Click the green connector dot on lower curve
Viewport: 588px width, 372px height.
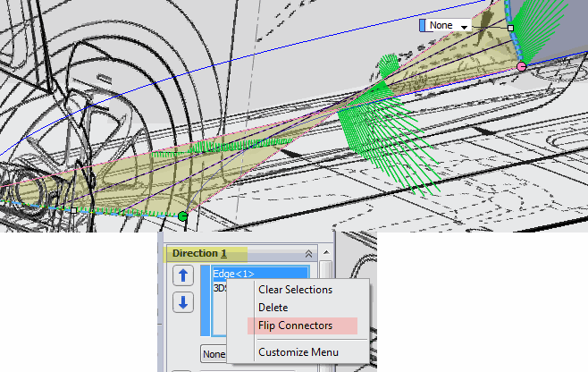(x=182, y=216)
